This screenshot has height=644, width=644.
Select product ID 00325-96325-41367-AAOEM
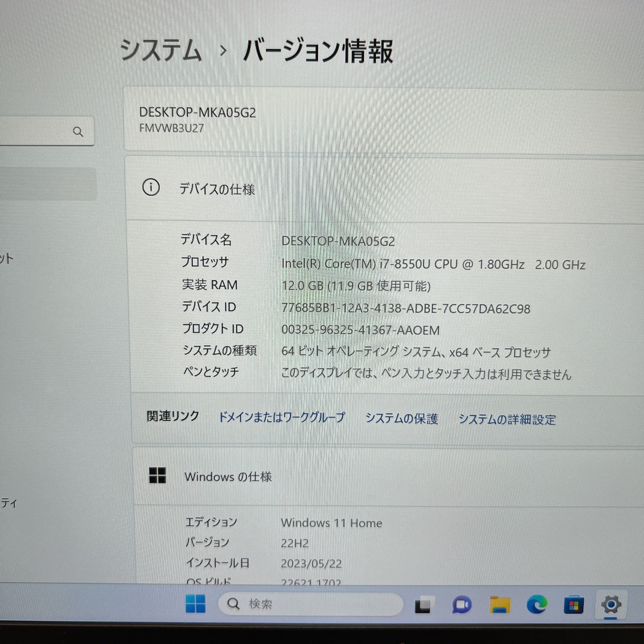click(x=360, y=330)
